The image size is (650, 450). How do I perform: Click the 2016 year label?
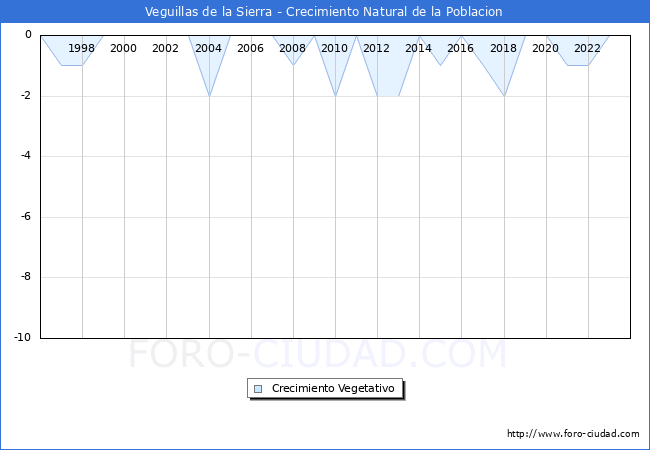click(x=460, y=48)
